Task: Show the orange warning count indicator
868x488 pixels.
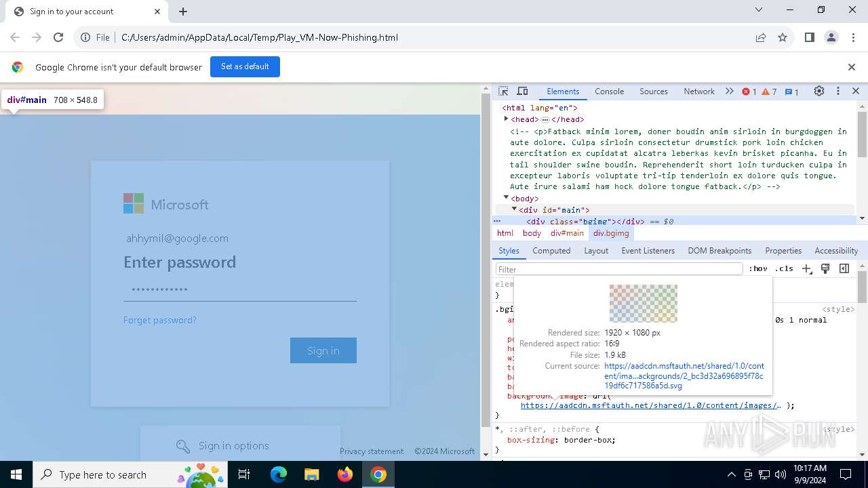Action: point(769,91)
